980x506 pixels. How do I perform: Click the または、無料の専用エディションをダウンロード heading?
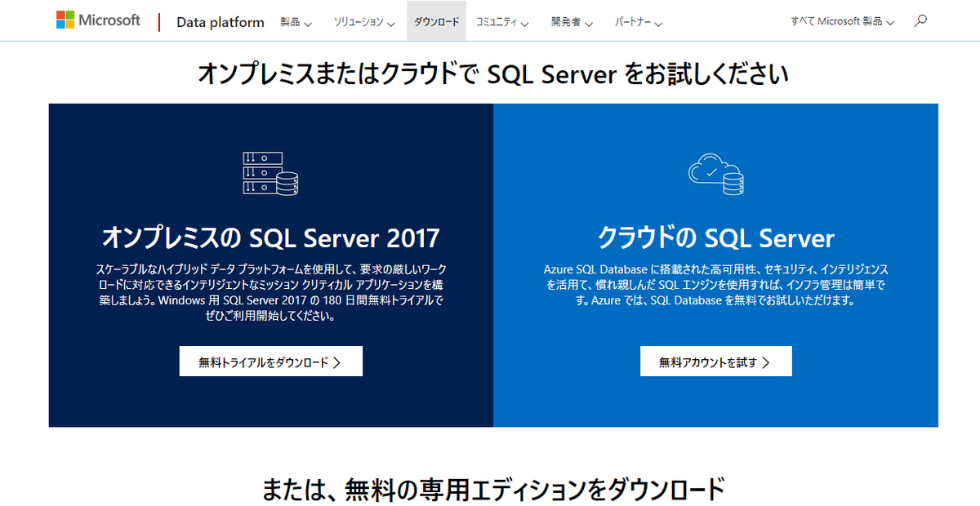click(493, 489)
